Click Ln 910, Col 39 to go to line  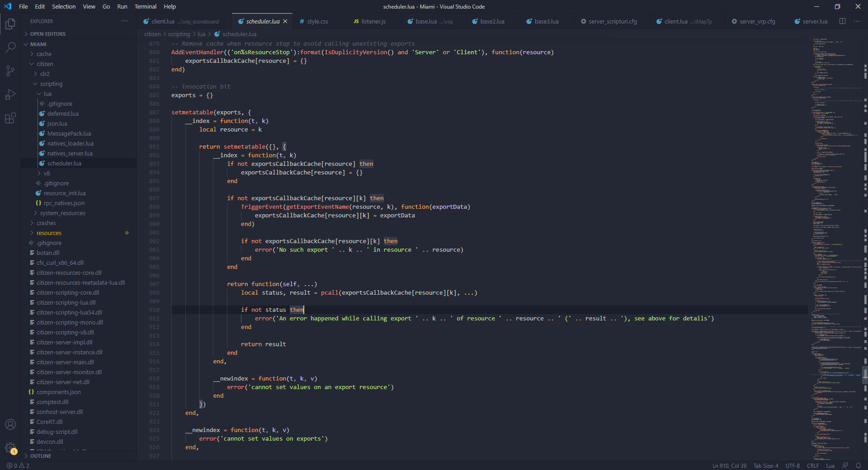click(x=729, y=466)
